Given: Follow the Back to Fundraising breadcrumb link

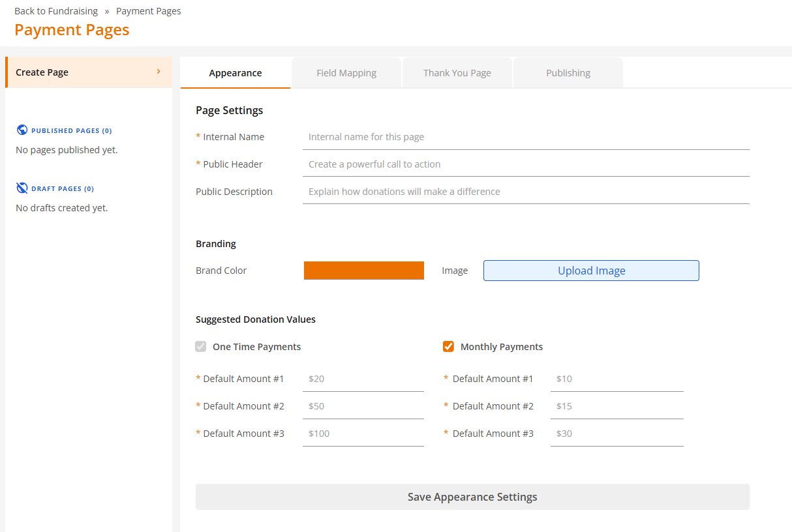Looking at the screenshot, I should (x=56, y=10).
